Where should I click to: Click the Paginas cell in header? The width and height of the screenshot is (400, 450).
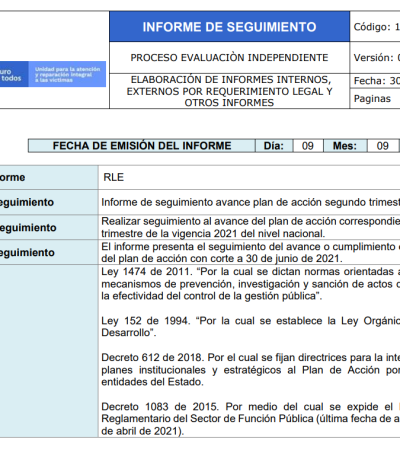tap(375, 99)
